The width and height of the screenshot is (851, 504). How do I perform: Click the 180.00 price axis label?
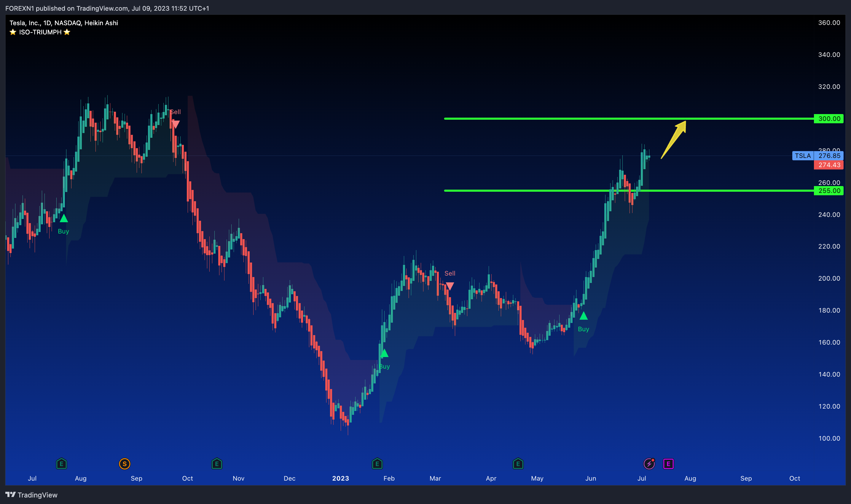pos(829,311)
